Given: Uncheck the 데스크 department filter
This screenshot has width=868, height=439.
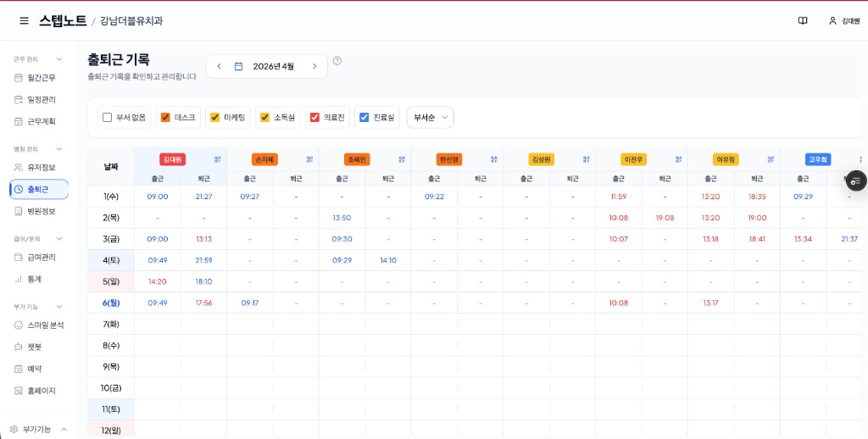Looking at the screenshot, I should point(165,117).
